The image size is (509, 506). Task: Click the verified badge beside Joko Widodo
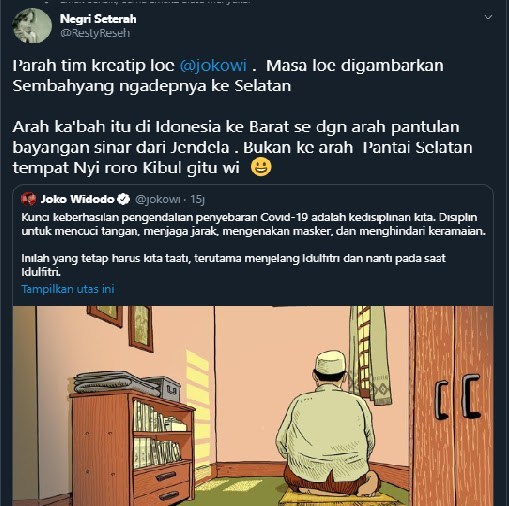[124, 199]
